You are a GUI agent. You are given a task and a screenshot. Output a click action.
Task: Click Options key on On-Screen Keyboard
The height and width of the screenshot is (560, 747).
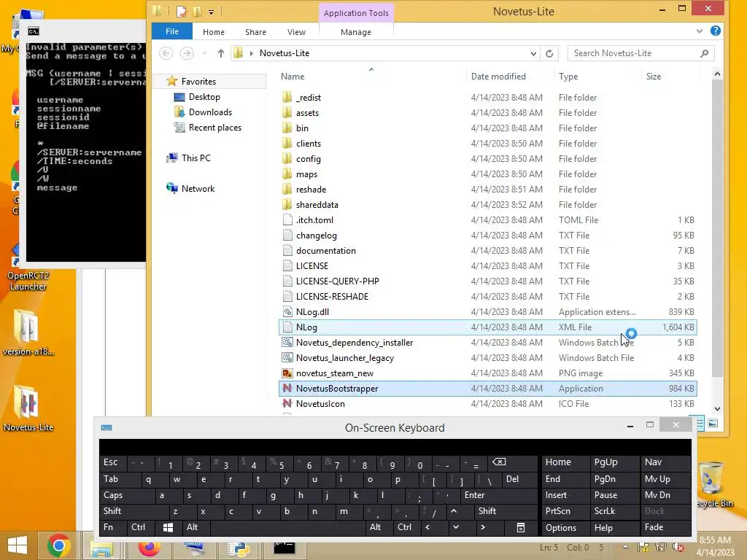[566, 528]
